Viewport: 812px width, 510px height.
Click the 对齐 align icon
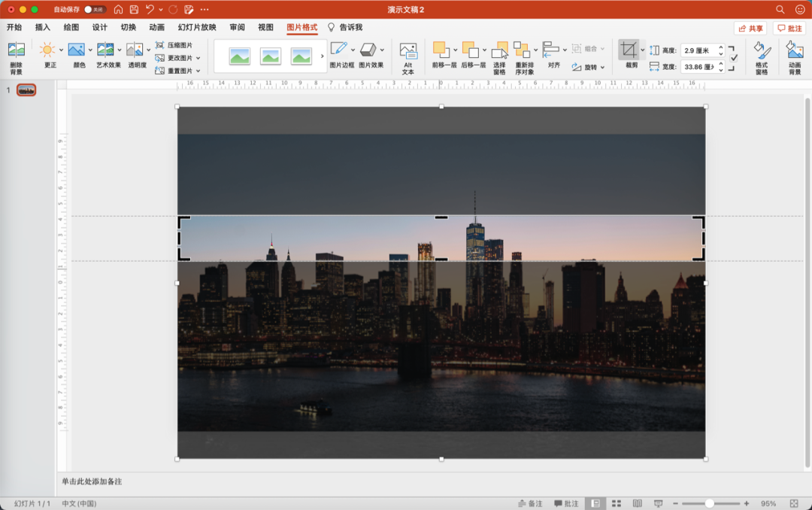coord(550,50)
